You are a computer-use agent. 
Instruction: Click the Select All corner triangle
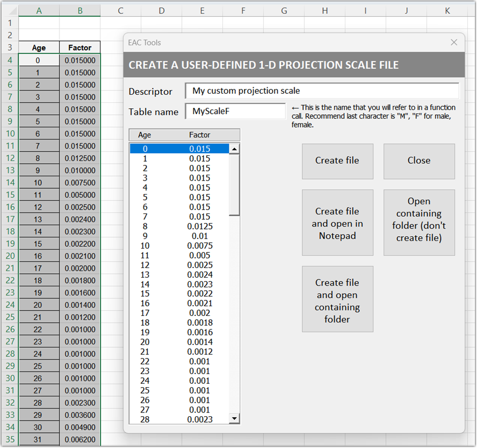12,11
